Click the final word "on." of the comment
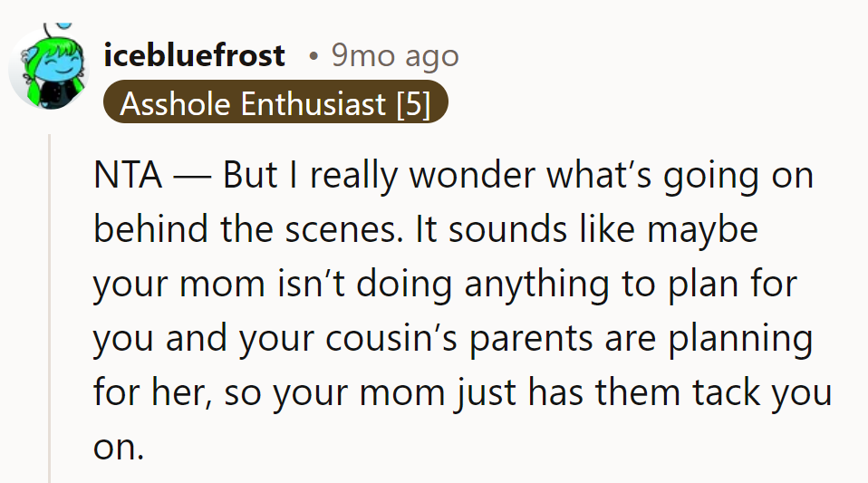Screen dimensions: 868x483 [119, 448]
